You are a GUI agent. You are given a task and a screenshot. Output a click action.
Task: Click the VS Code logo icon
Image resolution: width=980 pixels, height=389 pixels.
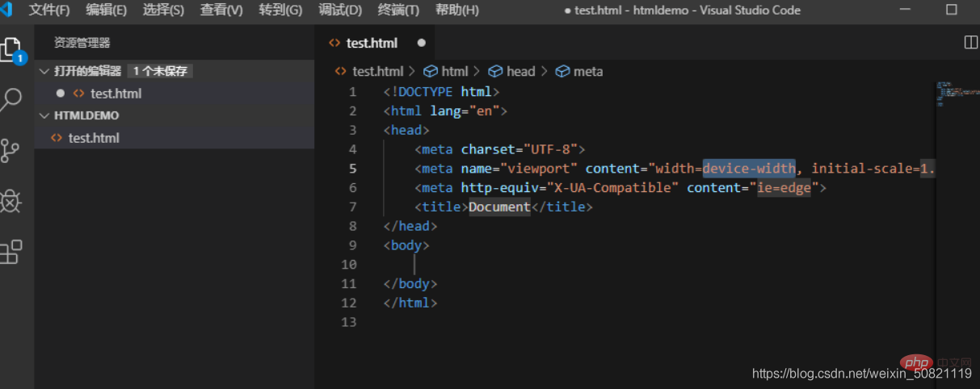click(5, 10)
